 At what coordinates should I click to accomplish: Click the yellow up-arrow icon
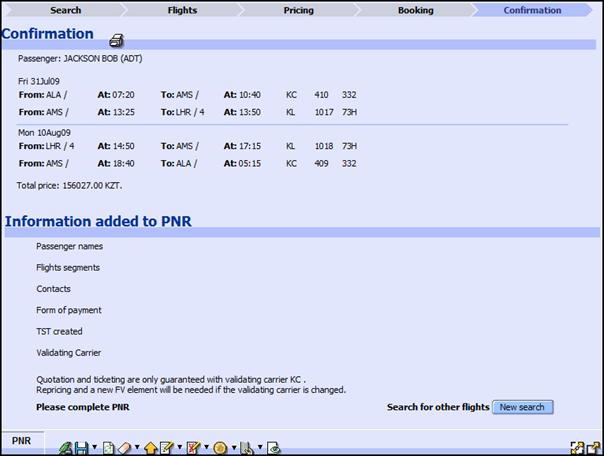150,448
